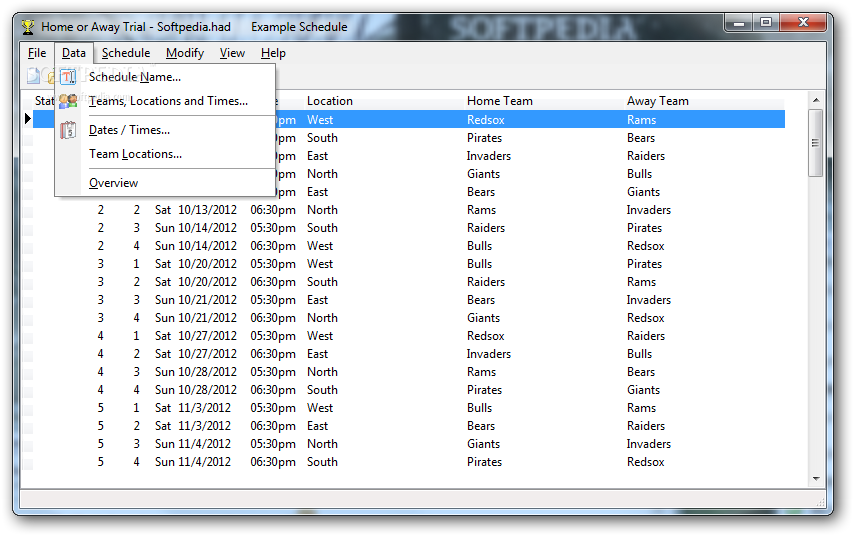Click the Schedule Name text-cursor icon
Image resolution: width=854 pixels, height=536 pixels.
(x=68, y=77)
